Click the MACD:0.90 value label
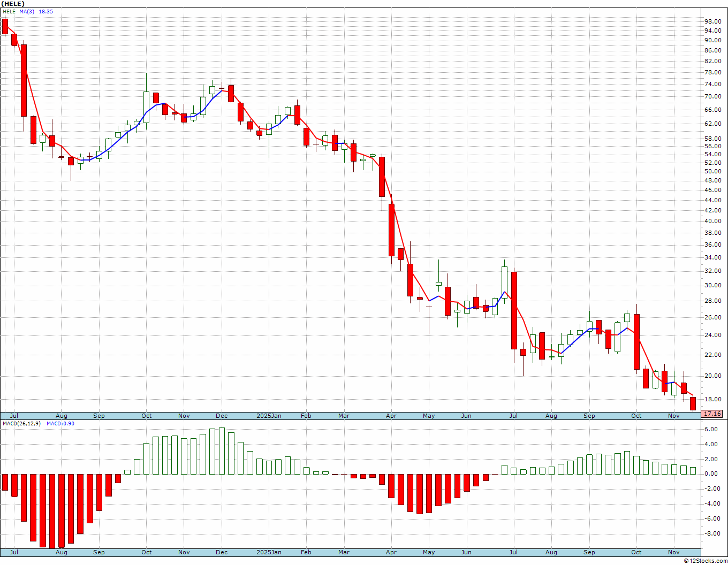728x565 pixels. click(x=60, y=423)
